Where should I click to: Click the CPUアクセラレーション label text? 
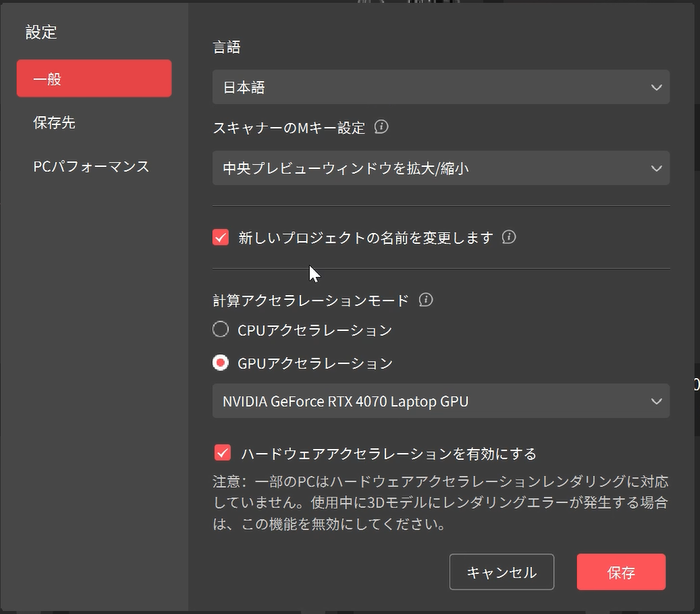click(315, 330)
